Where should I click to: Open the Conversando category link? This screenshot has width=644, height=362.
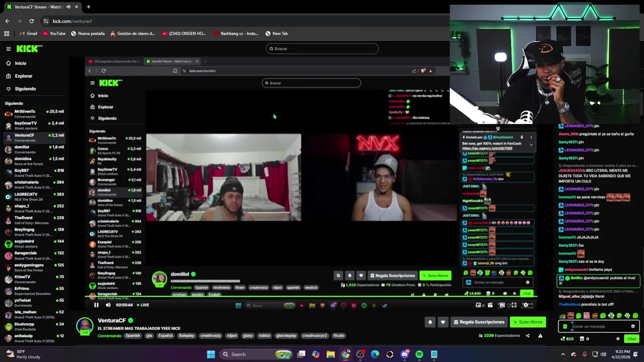coord(109,336)
